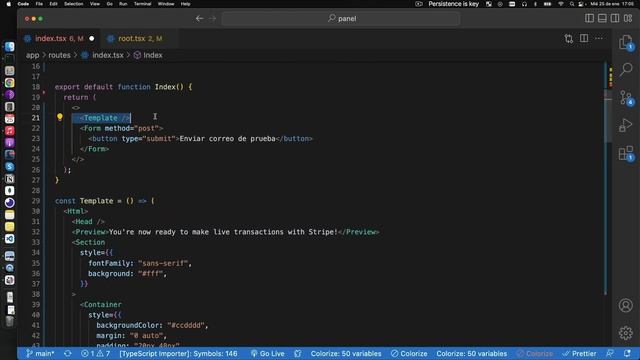Click the lightbulb quick fix on line 21
This screenshot has width=640, height=360.
pos(60,117)
